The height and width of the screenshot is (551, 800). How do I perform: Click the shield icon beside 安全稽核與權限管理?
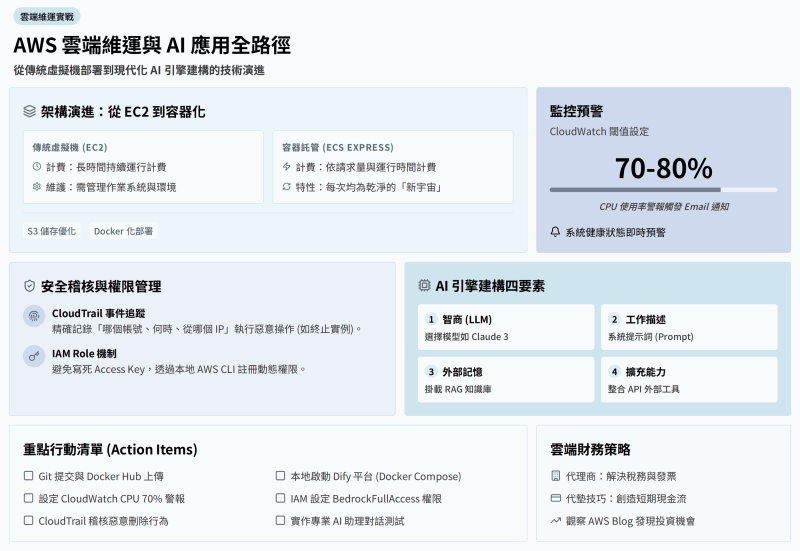tap(30, 286)
